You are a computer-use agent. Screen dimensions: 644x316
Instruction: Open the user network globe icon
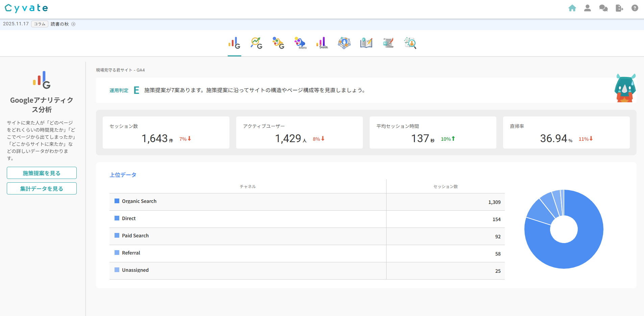pos(344,43)
